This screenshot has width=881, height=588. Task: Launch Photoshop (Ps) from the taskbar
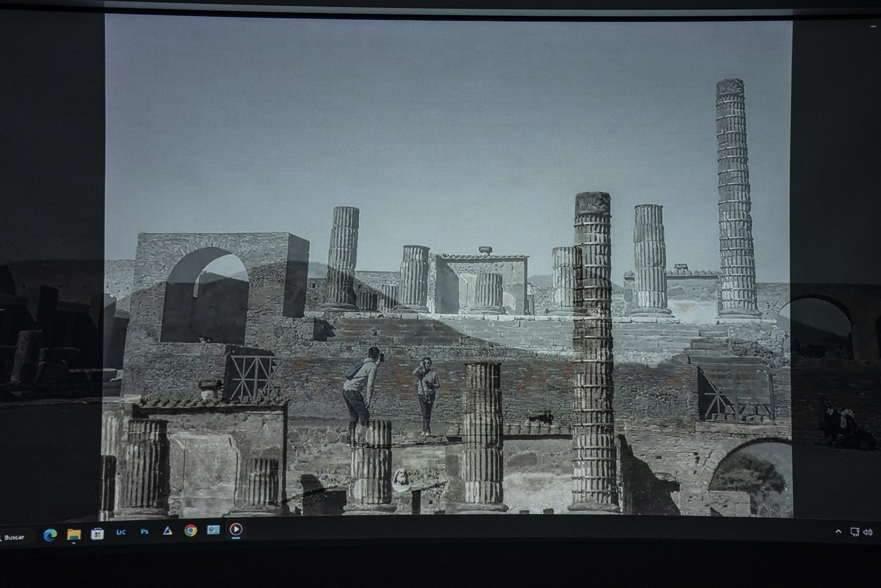(x=144, y=531)
